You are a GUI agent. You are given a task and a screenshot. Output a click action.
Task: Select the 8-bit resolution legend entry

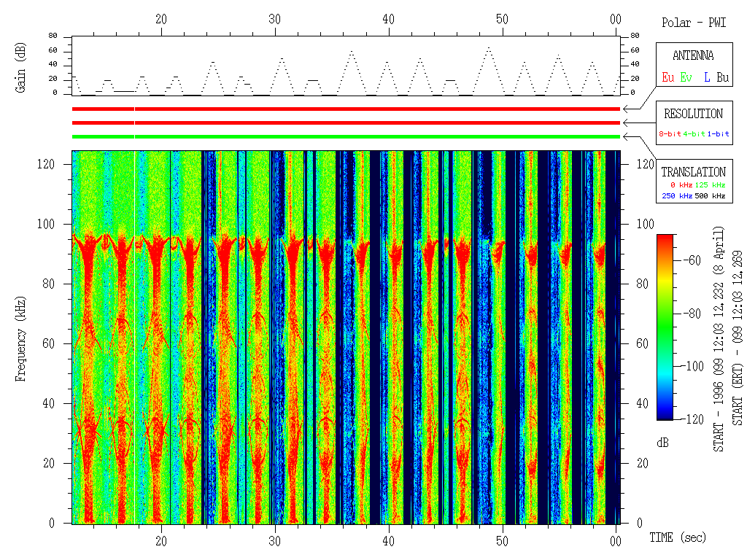tap(671, 134)
